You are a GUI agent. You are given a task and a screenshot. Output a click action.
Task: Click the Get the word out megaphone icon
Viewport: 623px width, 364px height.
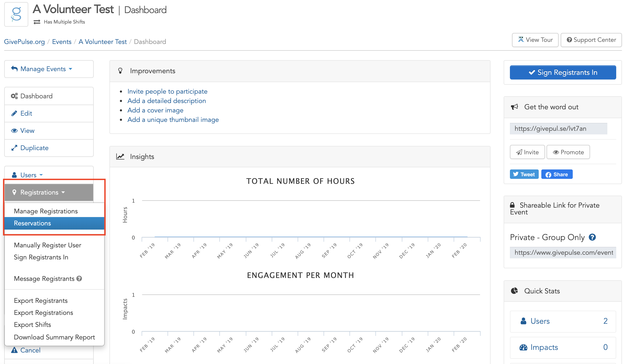[514, 107]
